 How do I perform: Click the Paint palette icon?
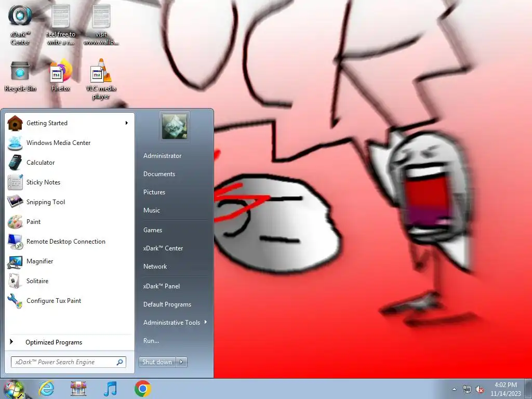[15, 222]
